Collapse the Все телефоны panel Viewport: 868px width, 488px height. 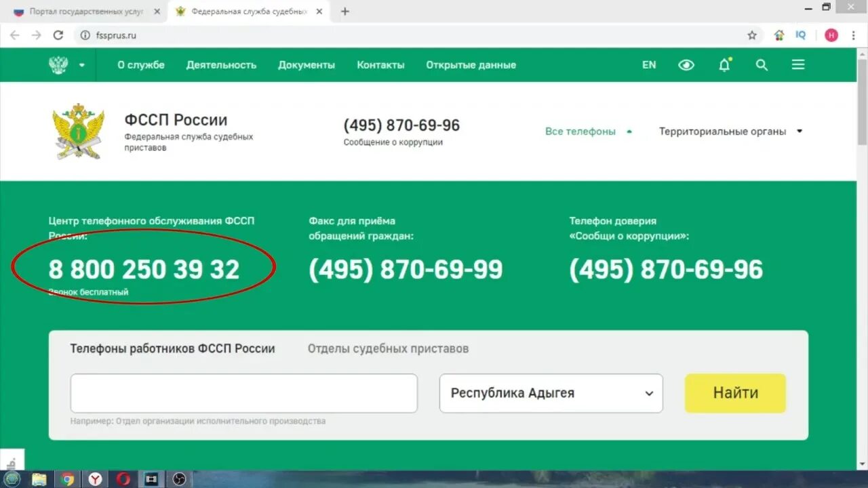tap(589, 131)
